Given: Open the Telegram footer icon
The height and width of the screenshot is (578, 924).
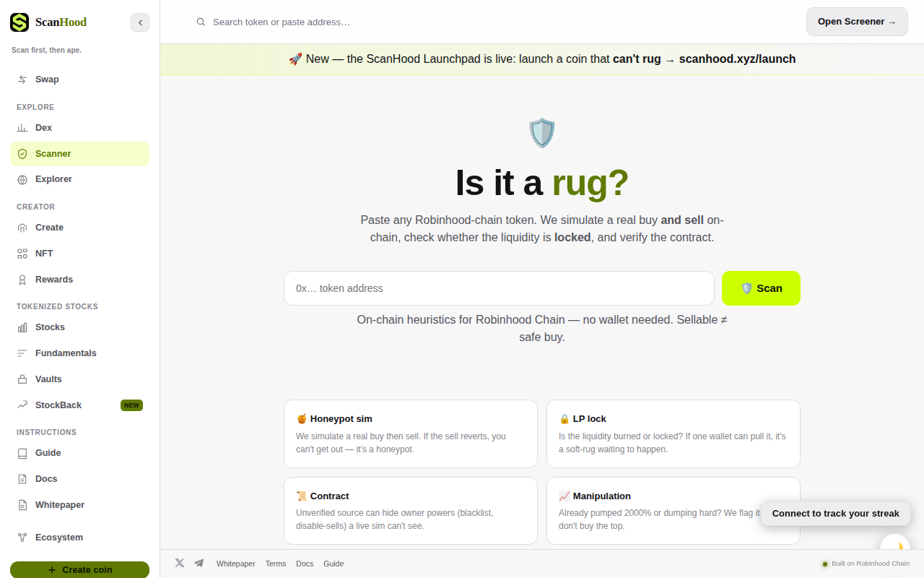Looking at the screenshot, I should (x=199, y=563).
